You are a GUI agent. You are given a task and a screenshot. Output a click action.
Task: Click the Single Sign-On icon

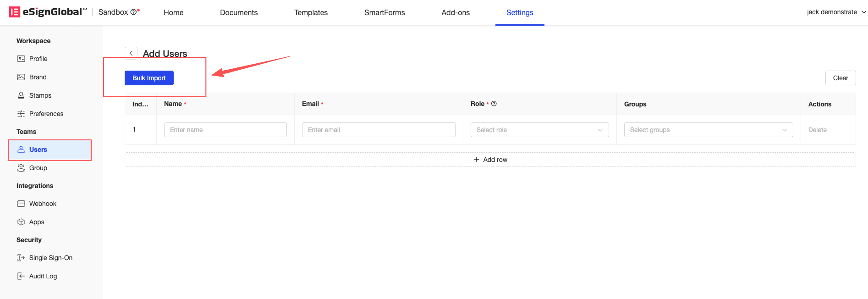[x=21, y=258]
